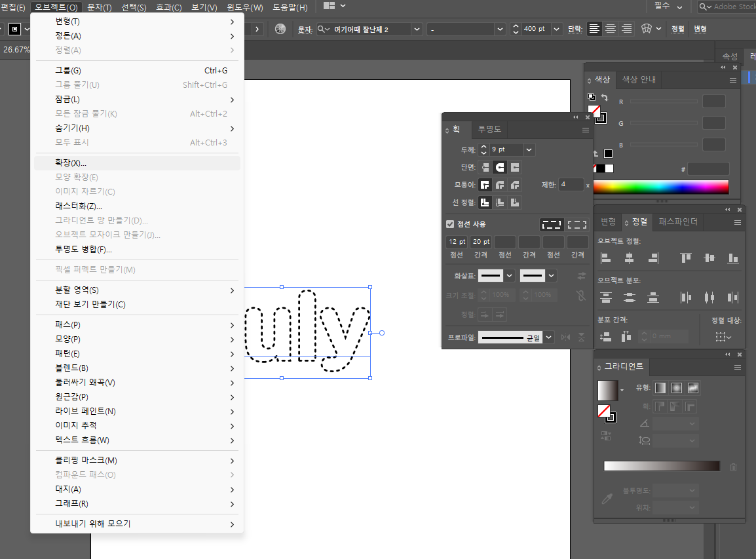The width and height of the screenshot is (756, 559).
Task: Open font family dropdown arrow
Action: click(x=417, y=29)
